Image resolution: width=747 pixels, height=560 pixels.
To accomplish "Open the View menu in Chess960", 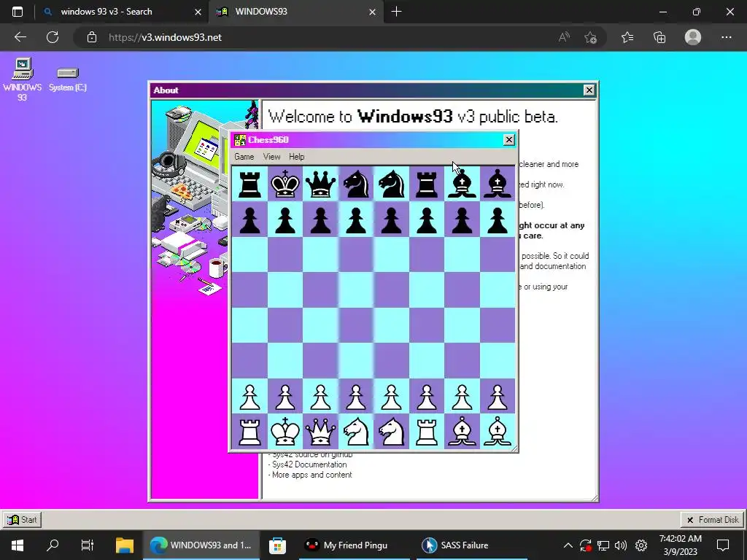I will [x=271, y=157].
